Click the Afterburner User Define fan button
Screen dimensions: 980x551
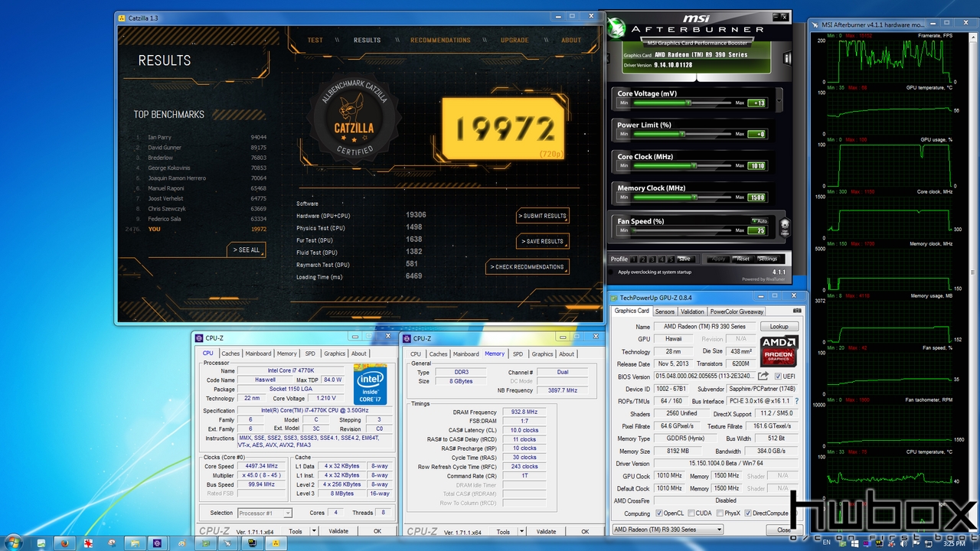784,227
